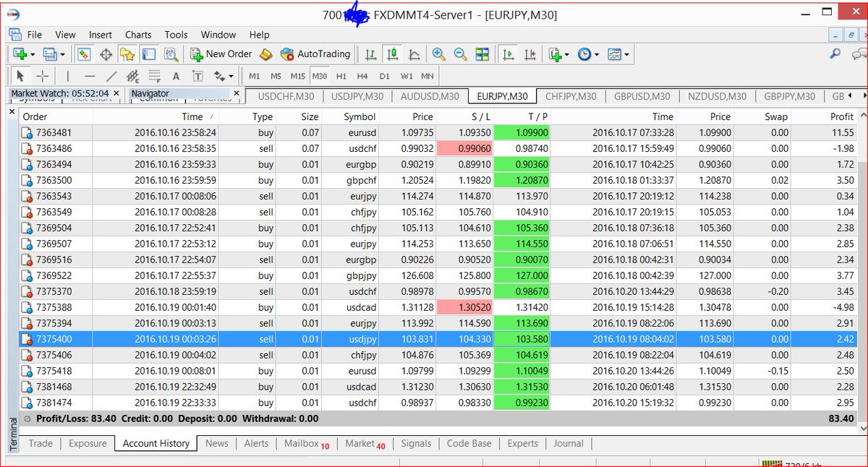The width and height of the screenshot is (868, 467).
Task: Switch to the Trade tab
Action: click(41, 443)
